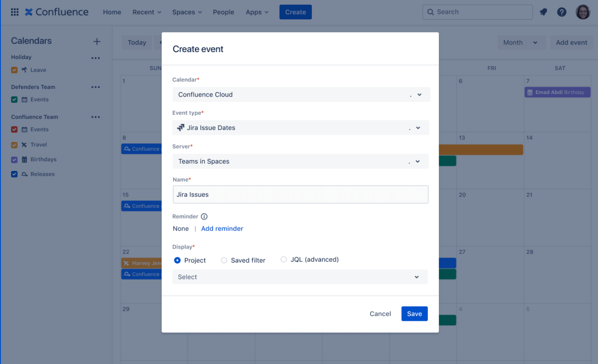Click the Today button

coord(137,42)
